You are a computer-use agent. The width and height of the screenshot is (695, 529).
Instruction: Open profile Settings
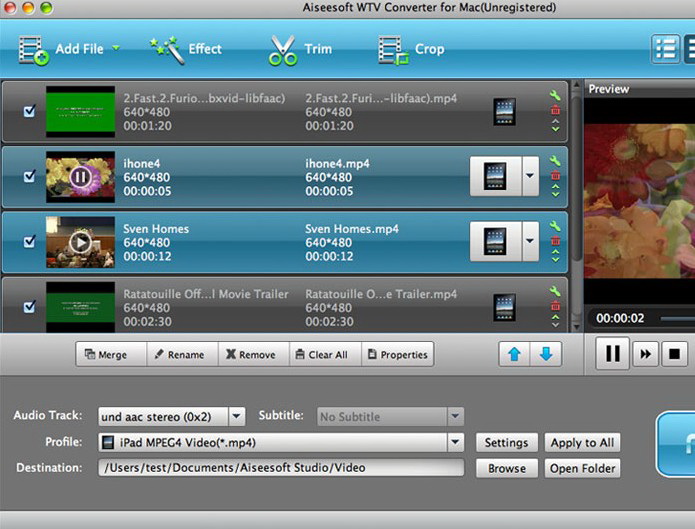(507, 443)
